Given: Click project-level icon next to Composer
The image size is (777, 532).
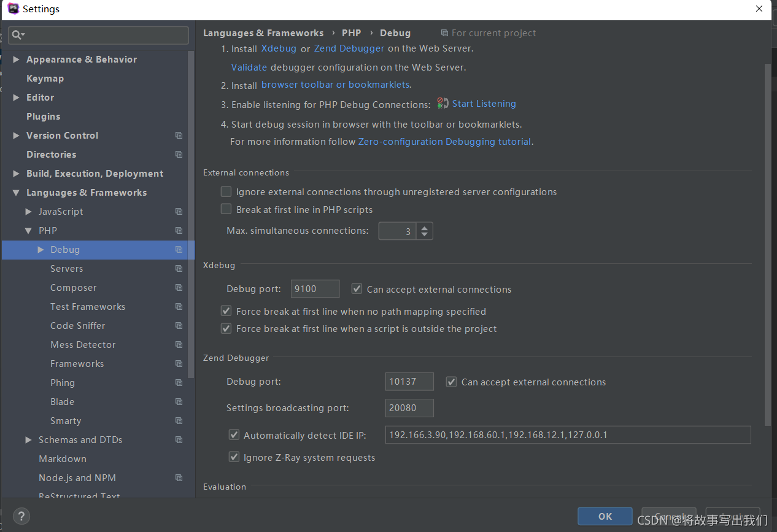Looking at the screenshot, I should pyautogui.click(x=179, y=288).
